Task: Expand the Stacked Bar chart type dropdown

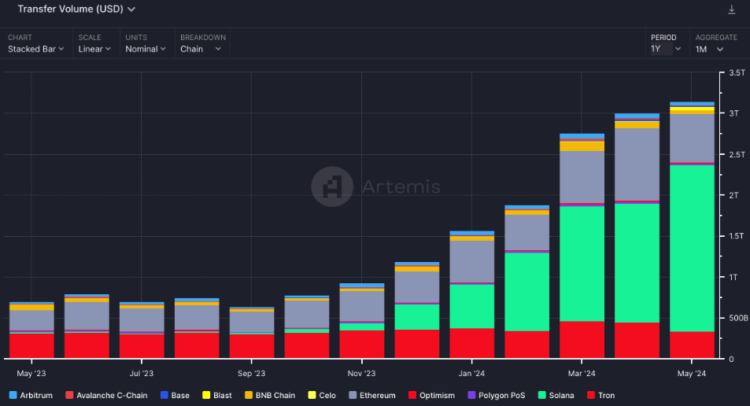Action: [36, 48]
